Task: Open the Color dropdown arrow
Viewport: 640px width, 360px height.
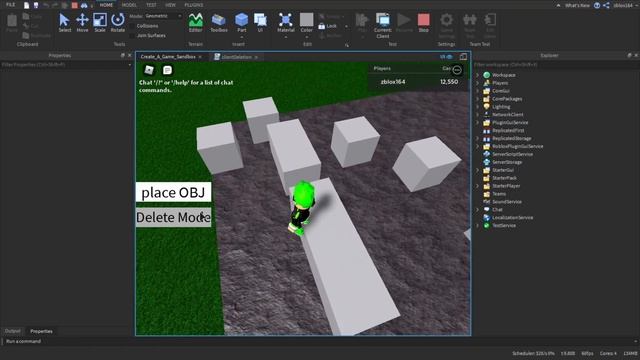Action: coord(307,36)
